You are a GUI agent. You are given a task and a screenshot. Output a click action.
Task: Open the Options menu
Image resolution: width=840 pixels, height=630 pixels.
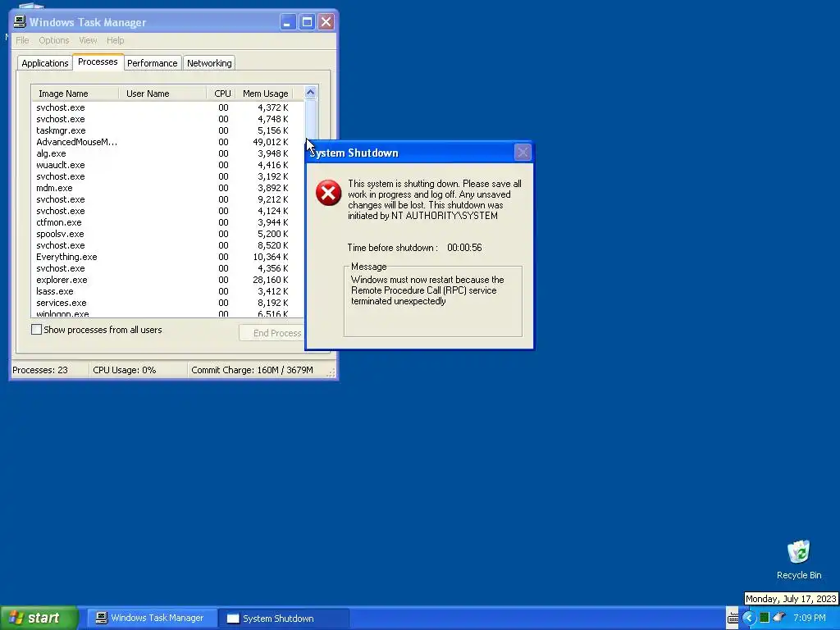[x=53, y=40]
